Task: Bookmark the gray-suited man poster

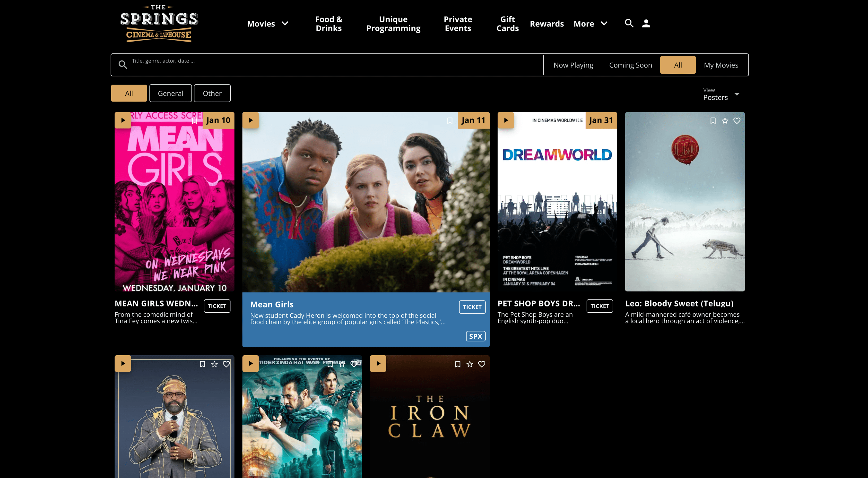Action: click(202, 364)
